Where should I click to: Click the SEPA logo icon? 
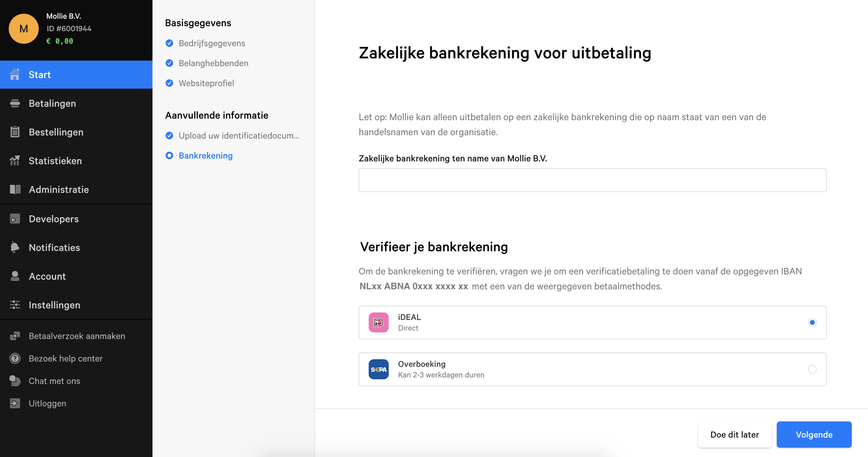point(378,369)
